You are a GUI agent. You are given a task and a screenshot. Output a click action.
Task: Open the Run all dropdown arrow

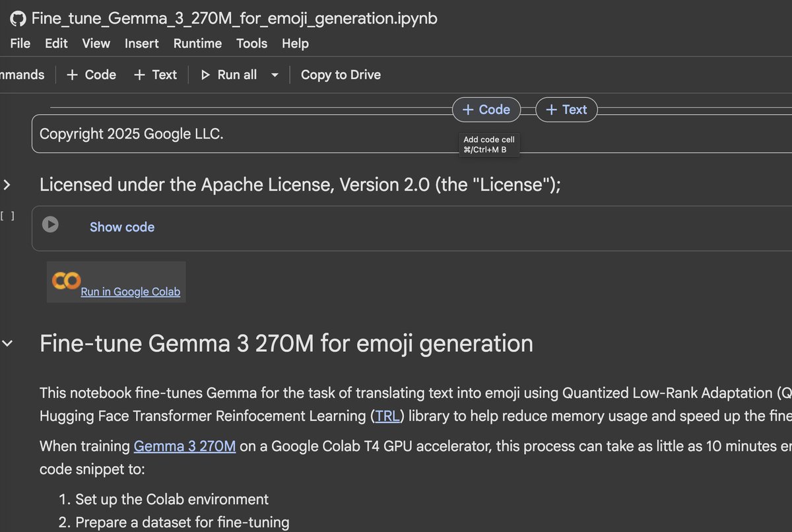(275, 75)
